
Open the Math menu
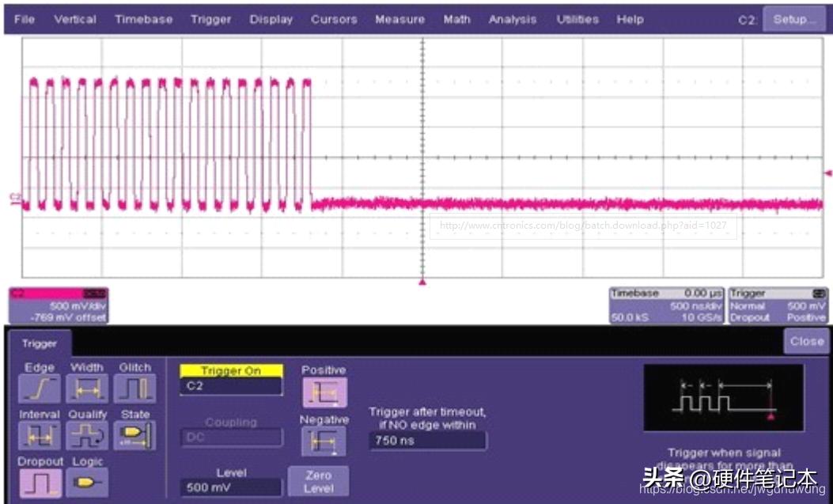click(x=457, y=20)
